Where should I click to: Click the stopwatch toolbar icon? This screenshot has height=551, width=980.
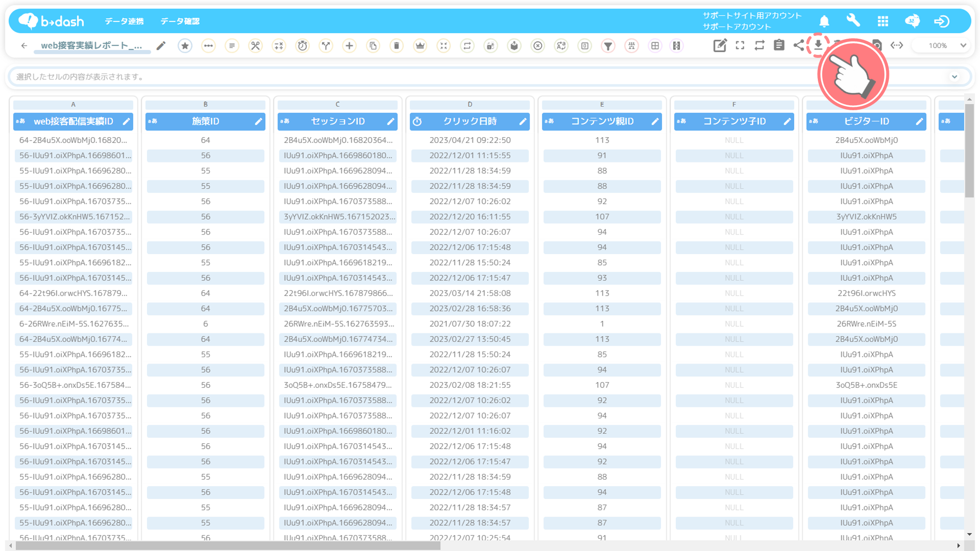pyautogui.click(x=302, y=46)
